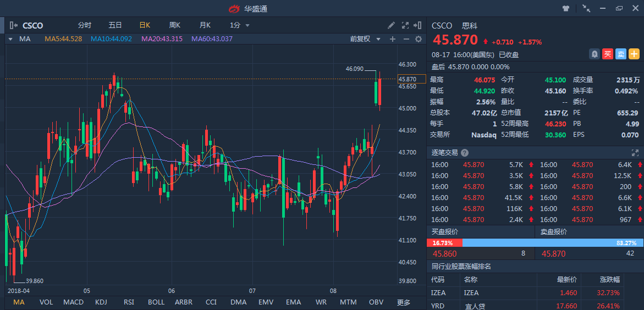This screenshot has width=644, height=310.
Task: Select the pencil drawing tool above chart
Action: tap(391, 25)
